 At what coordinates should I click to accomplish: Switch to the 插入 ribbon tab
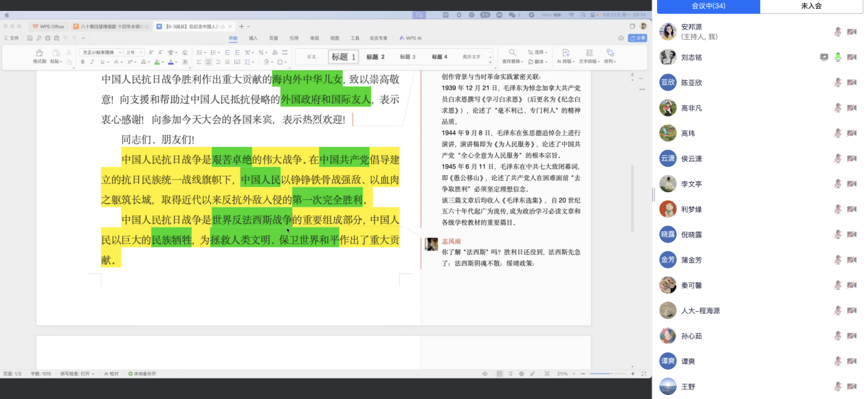pyautogui.click(x=253, y=38)
